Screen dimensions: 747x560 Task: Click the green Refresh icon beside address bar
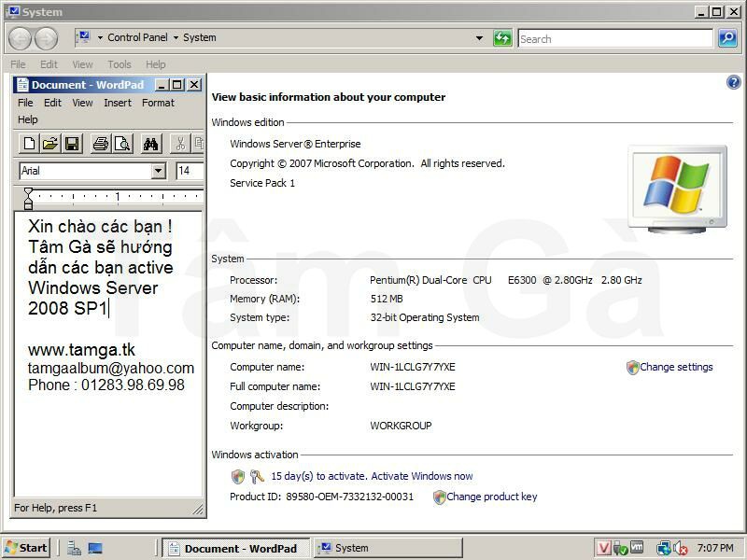pyautogui.click(x=502, y=38)
